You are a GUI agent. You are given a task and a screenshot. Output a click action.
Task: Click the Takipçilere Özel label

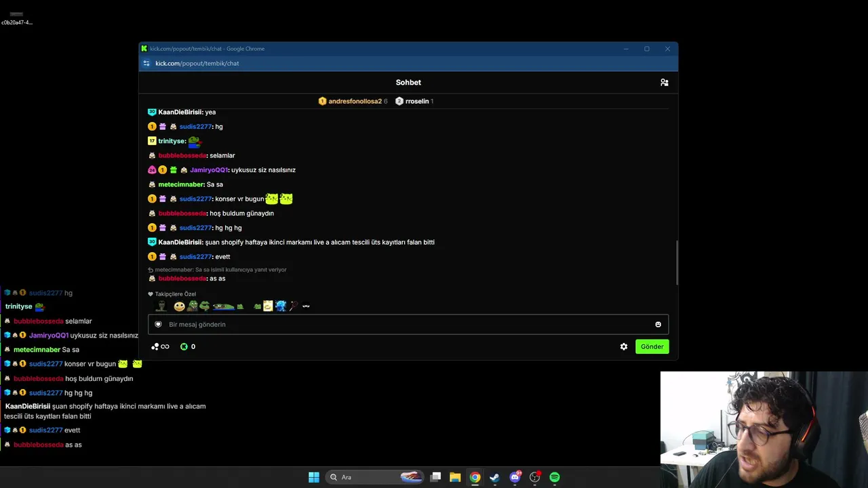pos(175,294)
